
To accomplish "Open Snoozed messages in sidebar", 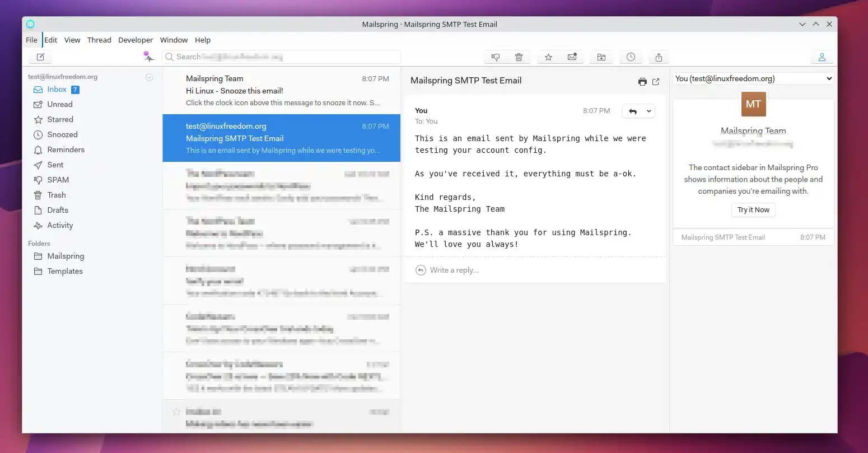I will coord(62,135).
